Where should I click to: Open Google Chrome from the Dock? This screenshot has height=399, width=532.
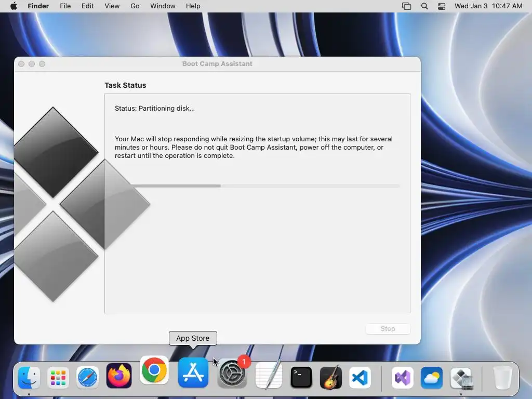click(x=154, y=370)
